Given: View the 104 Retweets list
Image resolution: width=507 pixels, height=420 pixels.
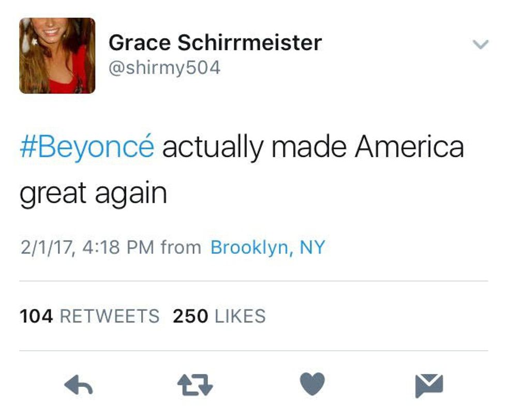Looking at the screenshot, I should click(x=90, y=316).
